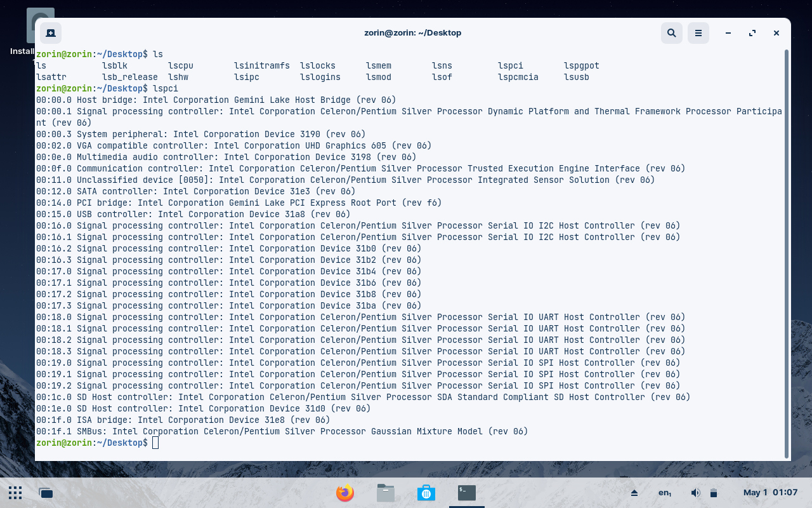Click 'lsmem' in the ls output
The height and width of the screenshot is (508, 812).
[379, 65]
